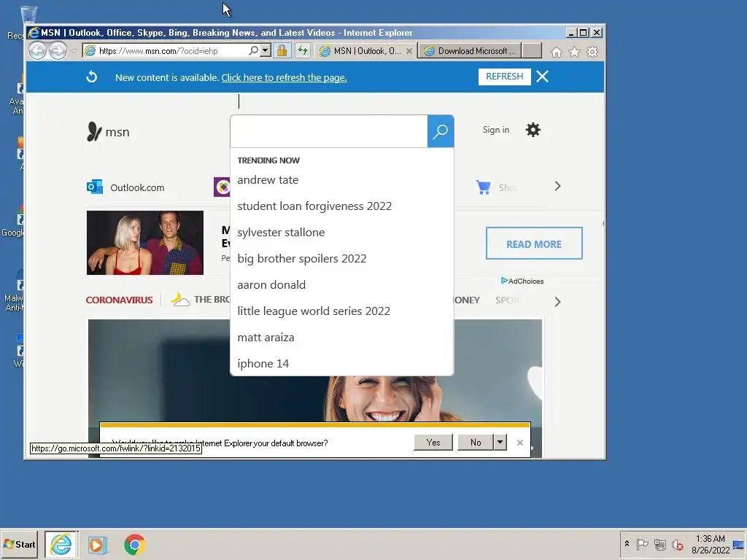Screen dimensions: 747x560
Task: Click the READ MORE button
Action: click(534, 244)
